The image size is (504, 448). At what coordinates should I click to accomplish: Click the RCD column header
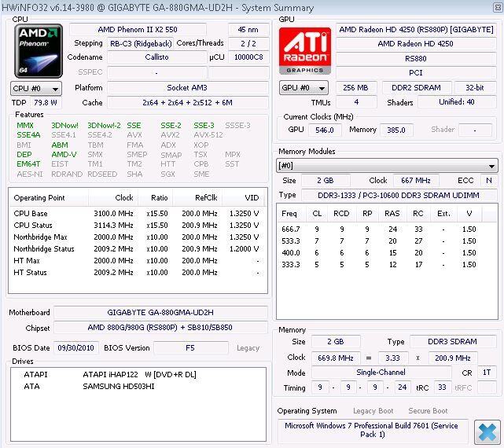pyautogui.click(x=341, y=214)
